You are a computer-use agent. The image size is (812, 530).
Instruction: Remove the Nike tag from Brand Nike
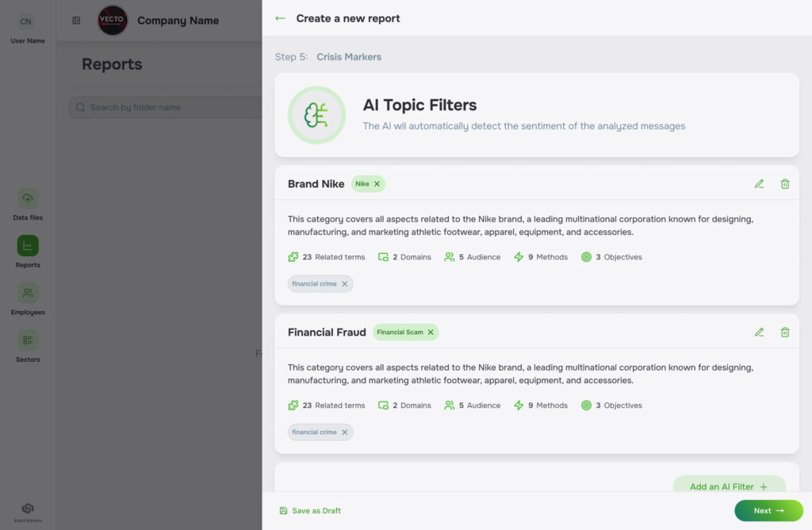coord(377,184)
